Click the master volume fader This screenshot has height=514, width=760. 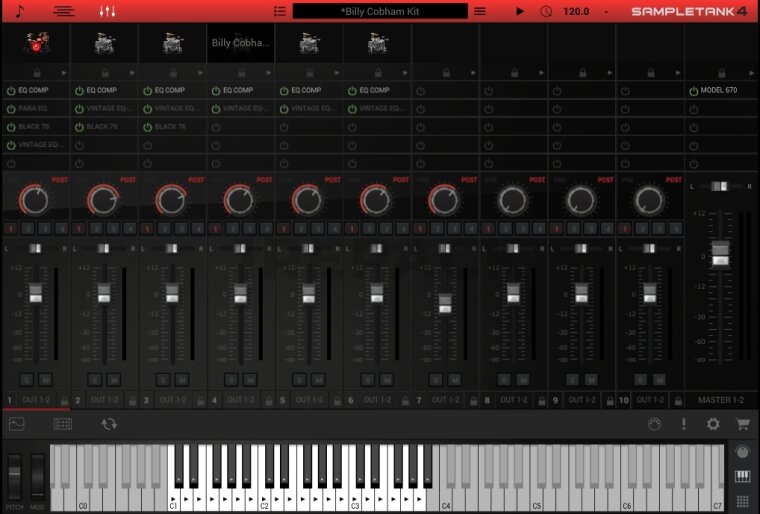721,254
